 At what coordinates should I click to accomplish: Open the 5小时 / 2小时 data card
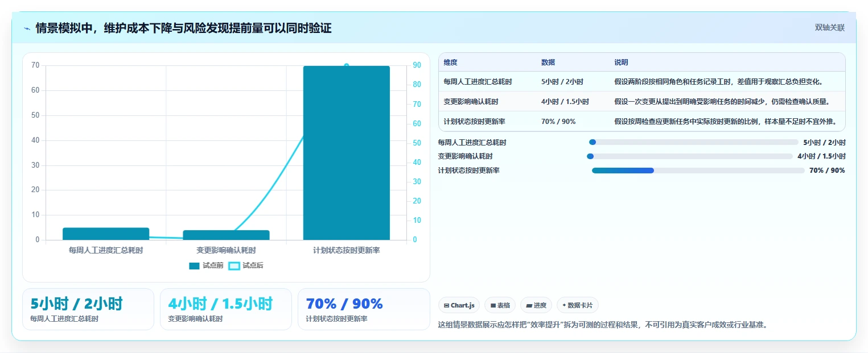(x=88, y=309)
